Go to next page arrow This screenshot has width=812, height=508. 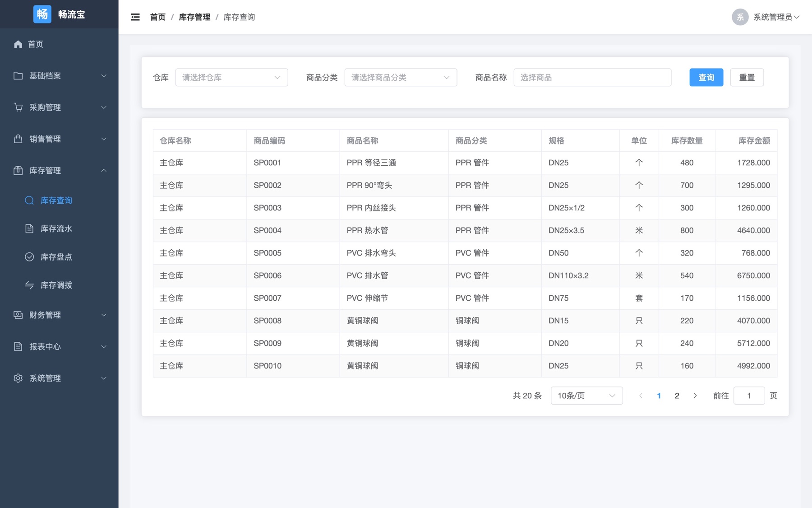[x=695, y=396]
